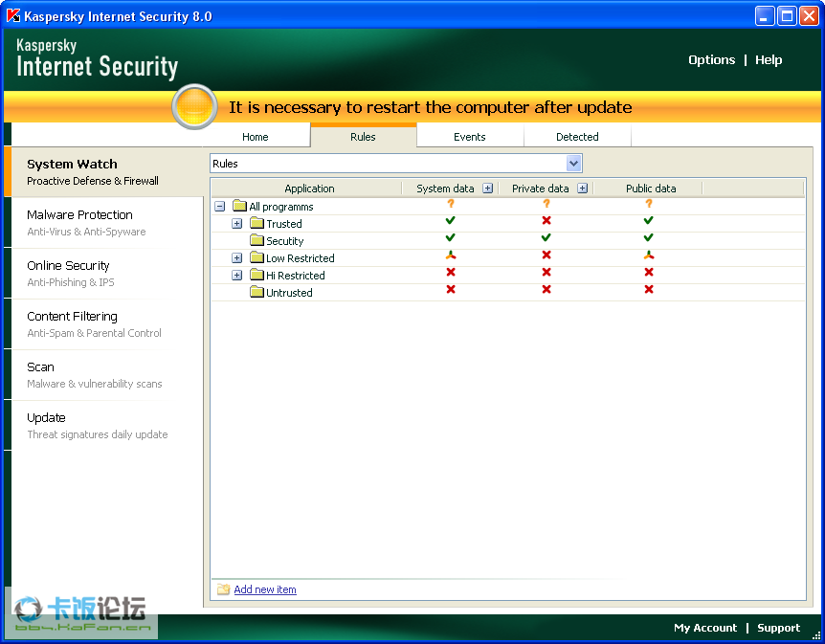This screenshot has height=644, width=825.
Task: Switch to the Home tab
Action: point(256,136)
